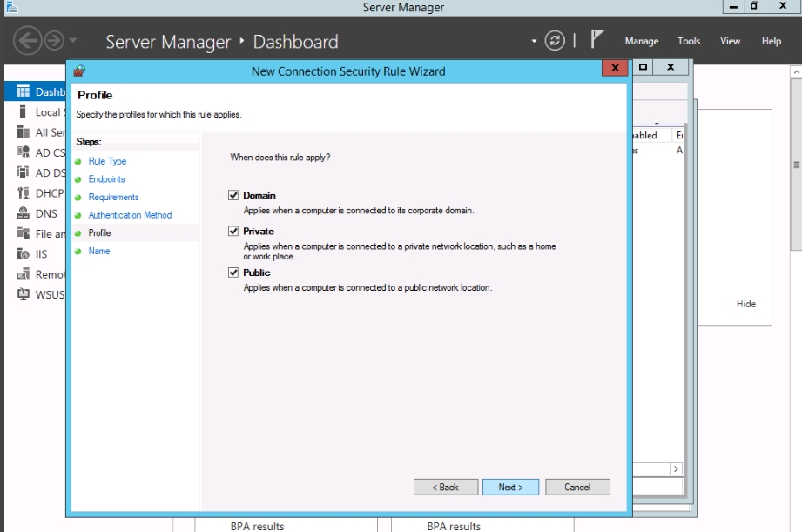Select the Dashboard icon in the sidebar
Screen dimensions: 802x532
[x=23, y=91]
